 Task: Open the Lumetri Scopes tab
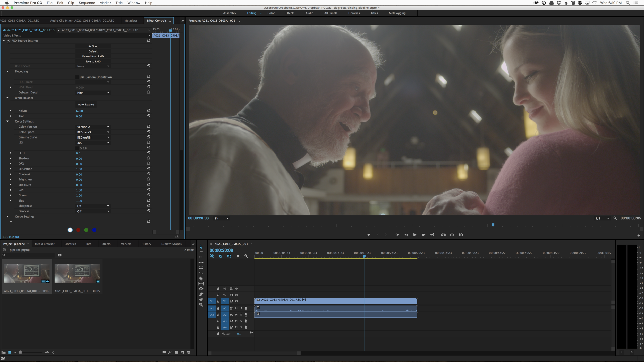[171, 244]
